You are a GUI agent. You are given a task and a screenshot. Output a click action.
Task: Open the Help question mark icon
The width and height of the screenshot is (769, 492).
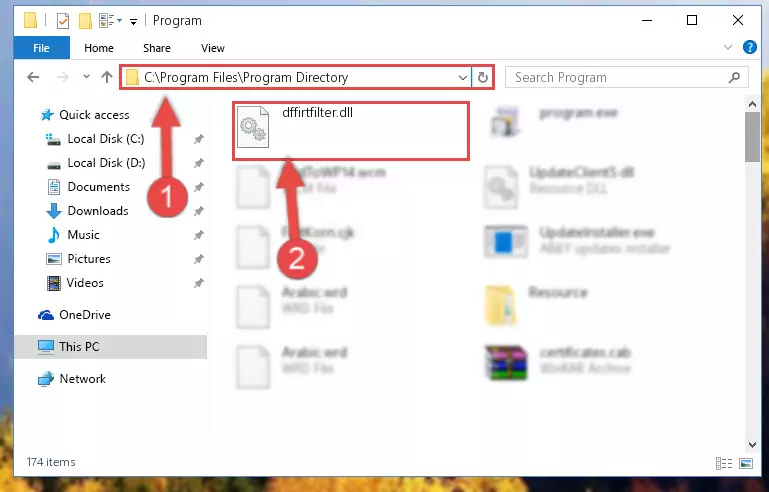749,48
